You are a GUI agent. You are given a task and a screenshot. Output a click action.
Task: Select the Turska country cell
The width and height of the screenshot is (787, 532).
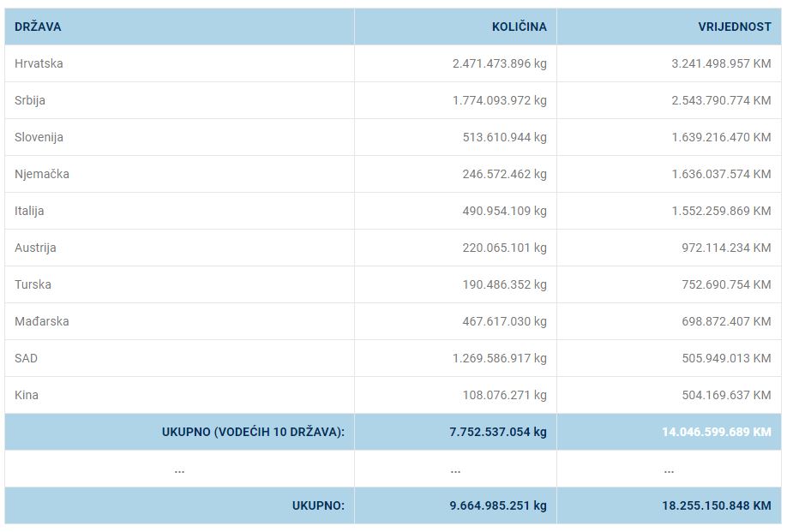33,284
